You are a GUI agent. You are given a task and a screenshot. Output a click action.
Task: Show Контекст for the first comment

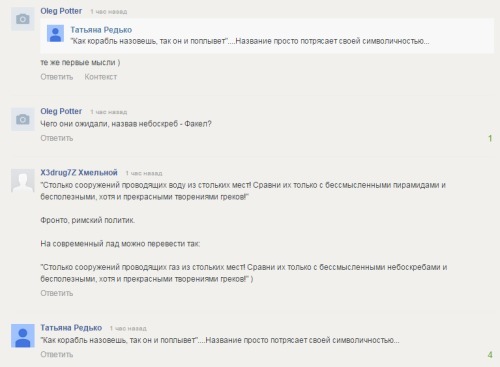click(101, 77)
